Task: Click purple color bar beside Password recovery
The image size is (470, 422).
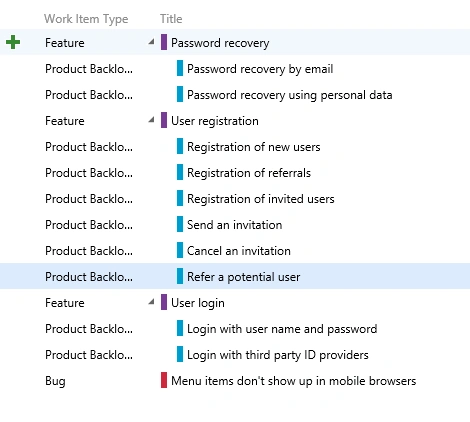Action: point(164,42)
